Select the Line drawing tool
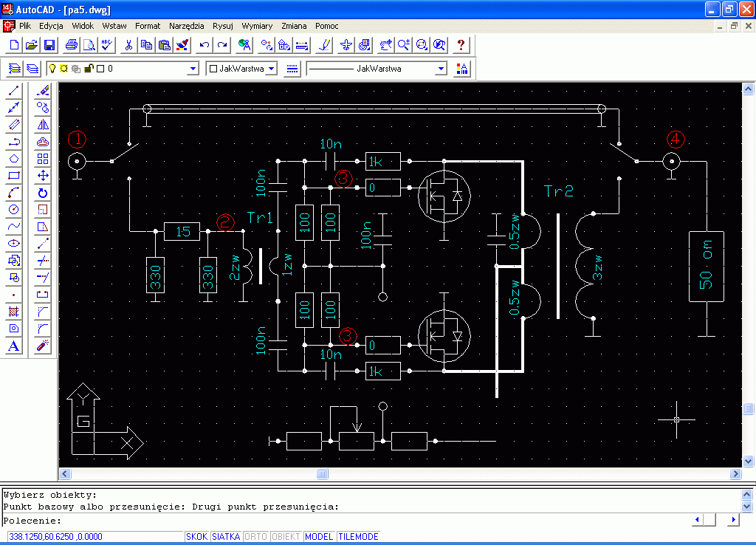Viewport: 756px width, 545px height. [x=13, y=91]
